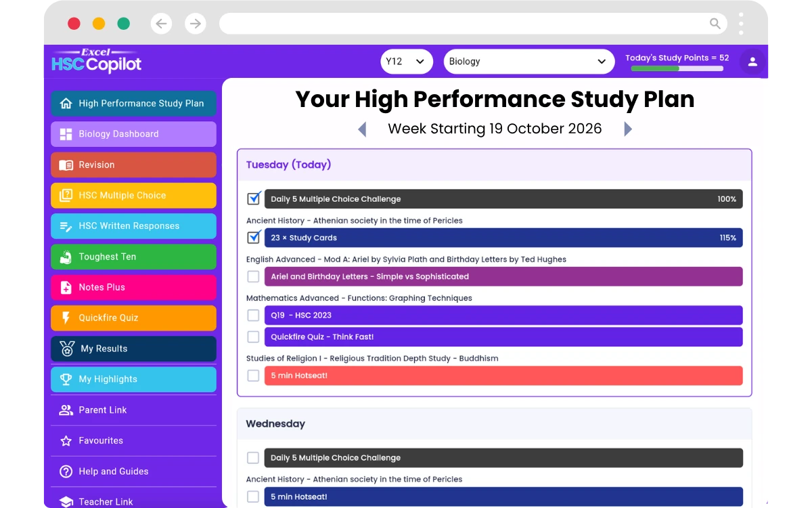812x508 pixels.
Task: Launch Quickfire Quiz - Think Fast! task
Action: [503, 337]
